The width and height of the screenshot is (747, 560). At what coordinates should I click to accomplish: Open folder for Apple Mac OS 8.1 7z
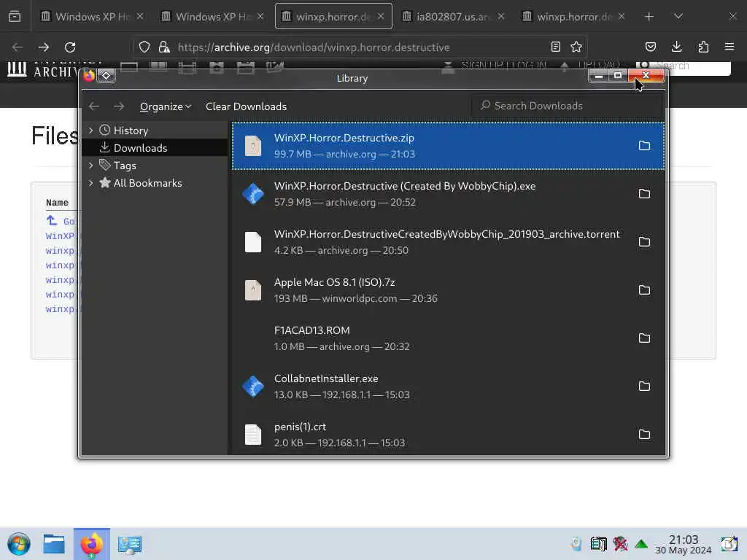(x=644, y=290)
